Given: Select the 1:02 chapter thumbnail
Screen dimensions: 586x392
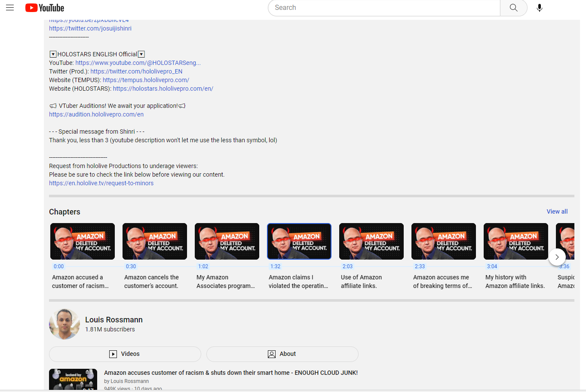Looking at the screenshot, I should coord(227,241).
